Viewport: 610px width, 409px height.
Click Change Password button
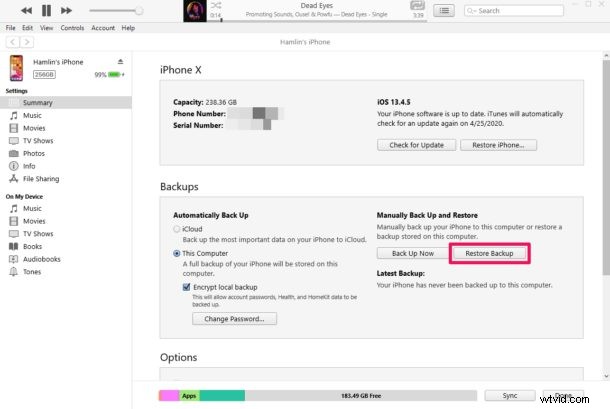coord(234,319)
